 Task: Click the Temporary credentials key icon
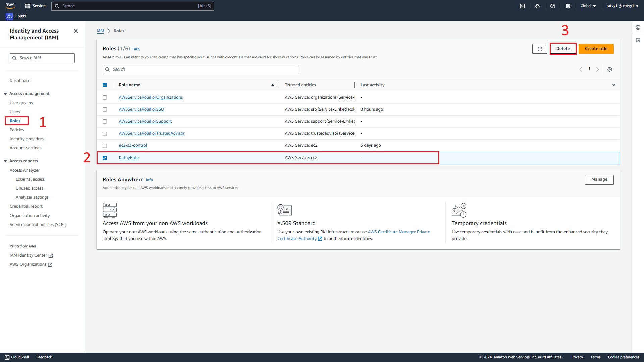click(x=459, y=210)
